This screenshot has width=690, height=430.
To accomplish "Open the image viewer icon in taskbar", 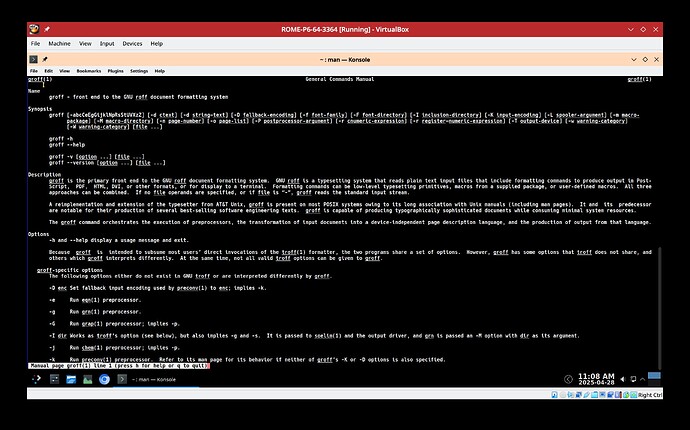I will (88, 379).
